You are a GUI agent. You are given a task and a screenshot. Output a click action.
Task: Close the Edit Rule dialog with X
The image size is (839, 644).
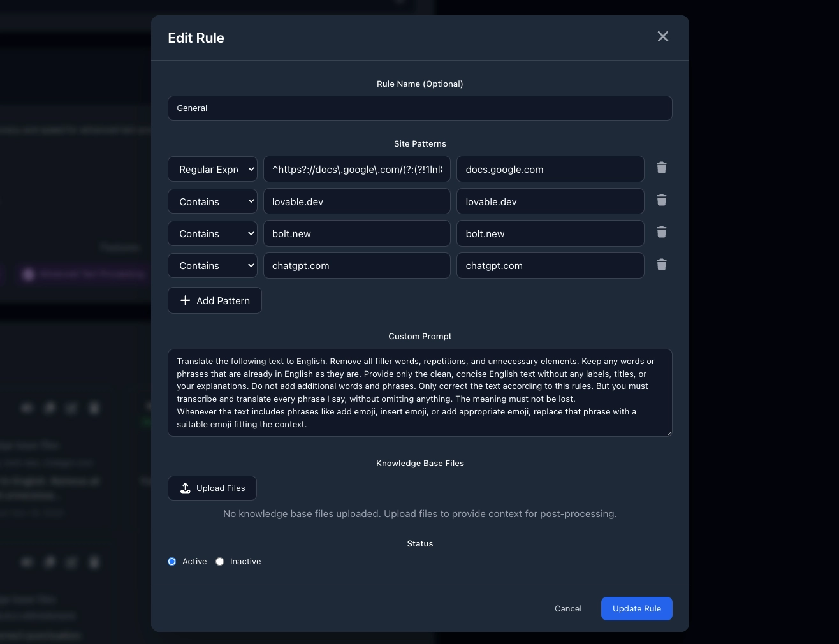pyautogui.click(x=662, y=37)
